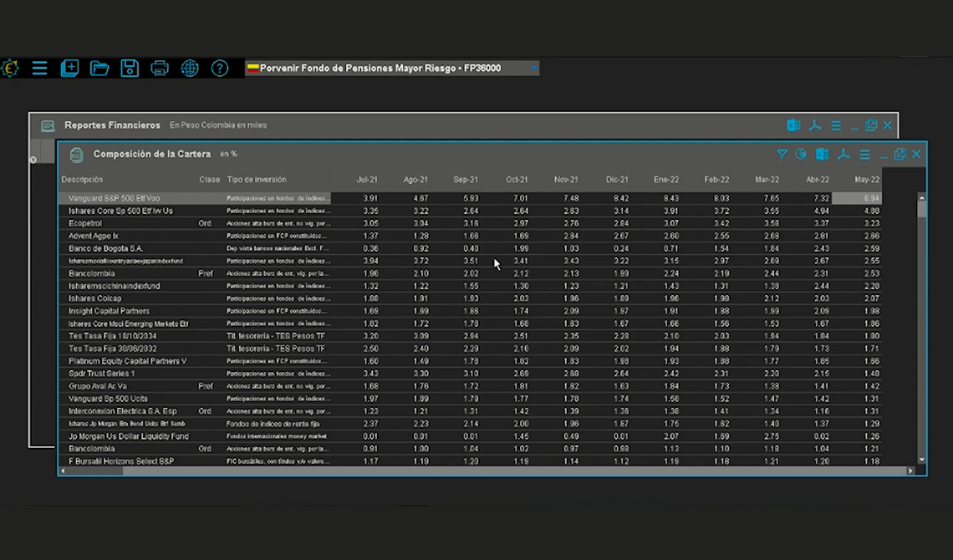The image size is (953, 560).
Task: Click the vertical scrollbar thumb
Action: click(x=921, y=210)
